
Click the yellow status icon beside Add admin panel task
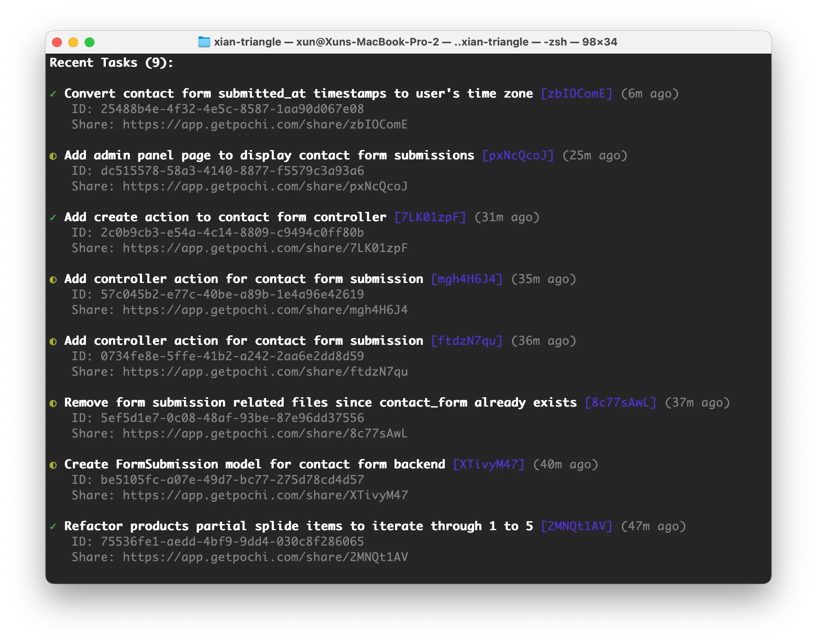53,156
